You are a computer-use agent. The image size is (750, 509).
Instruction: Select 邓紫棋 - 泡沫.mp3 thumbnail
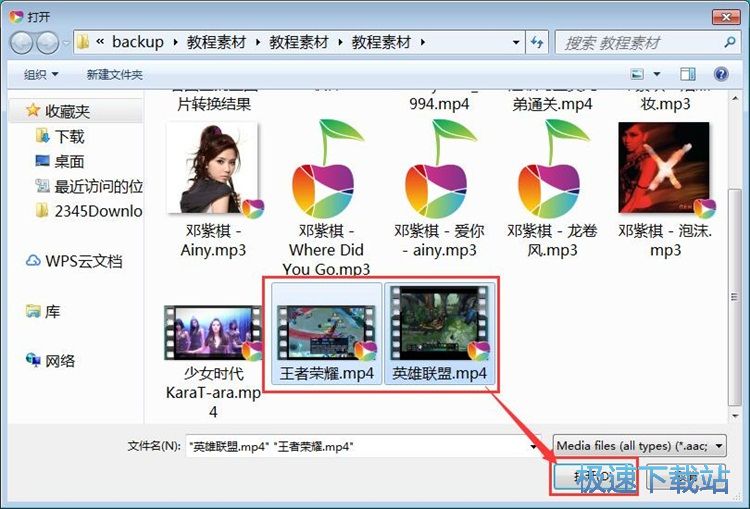coord(665,167)
